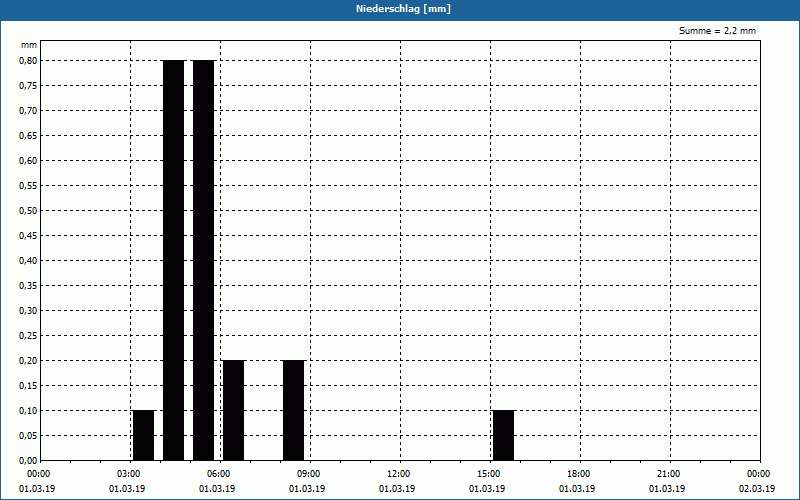Click the 0,00 y-axis value
The height and width of the screenshot is (500, 800).
(28, 461)
